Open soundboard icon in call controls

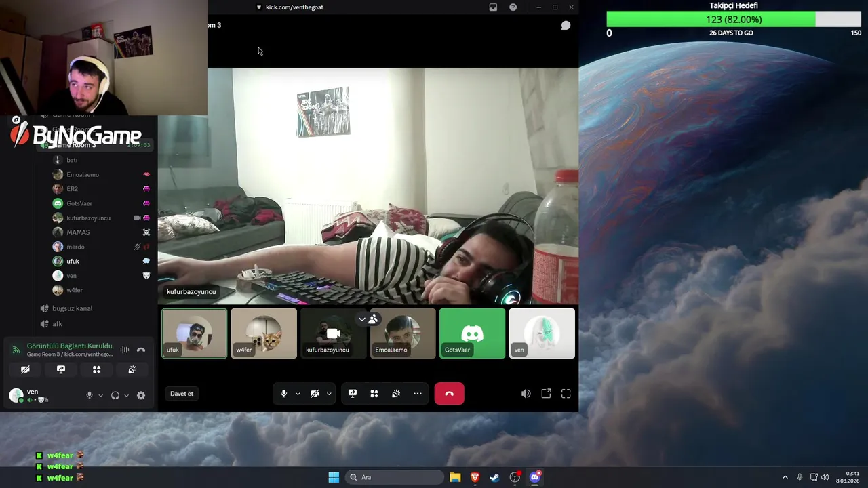click(396, 394)
